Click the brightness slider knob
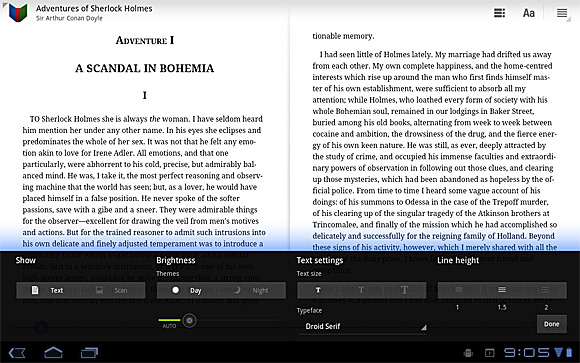Image resolution: width=580 pixels, height=363 pixels. click(x=189, y=320)
